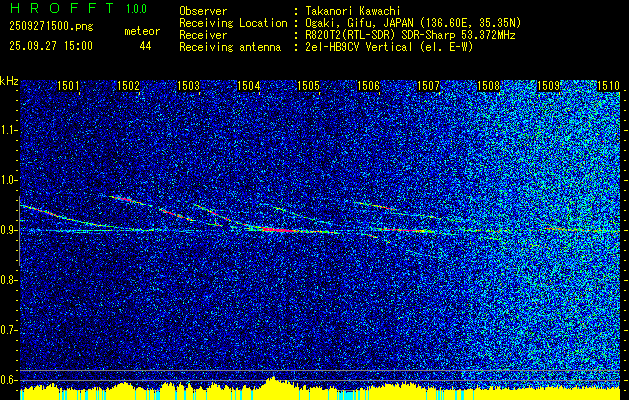The height and width of the screenshot is (400, 629).
Task: Click the Receiving Location label
Action: click(233, 23)
